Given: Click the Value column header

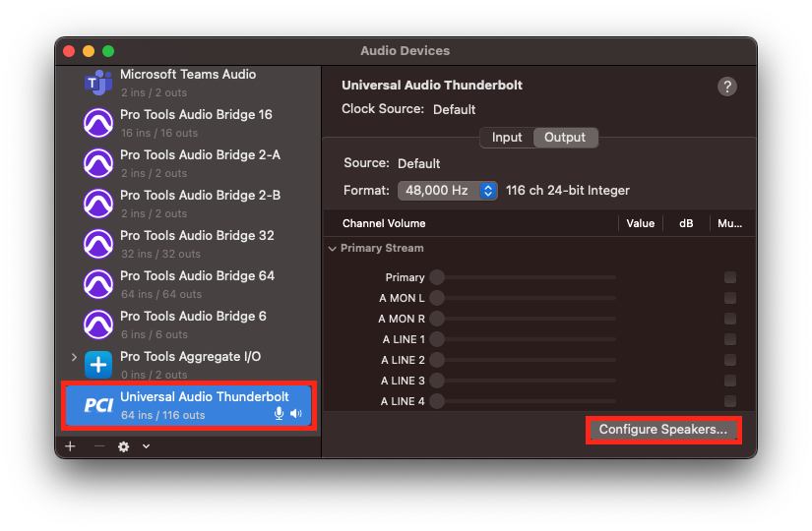Looking at the screenshot, I should pos(640,223).
